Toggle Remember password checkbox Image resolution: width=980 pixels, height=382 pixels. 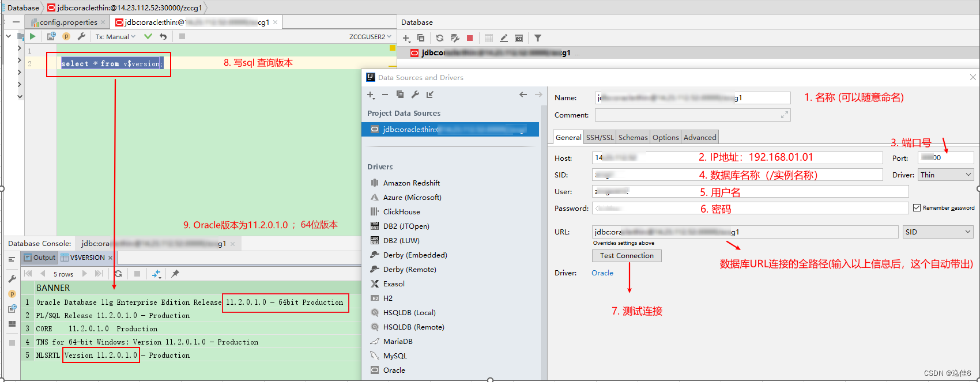point(917,207)
